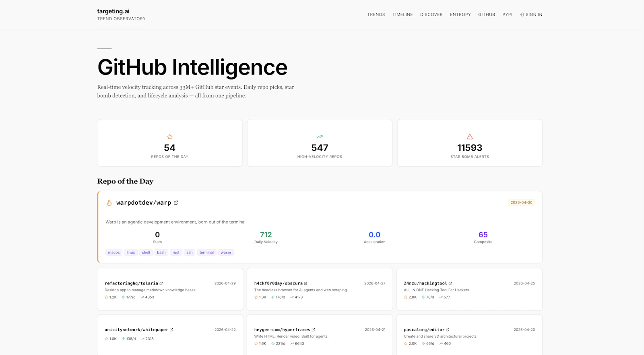Select the macos tag
The width and height of the screenshot is (644, 355).
[114, 253]
